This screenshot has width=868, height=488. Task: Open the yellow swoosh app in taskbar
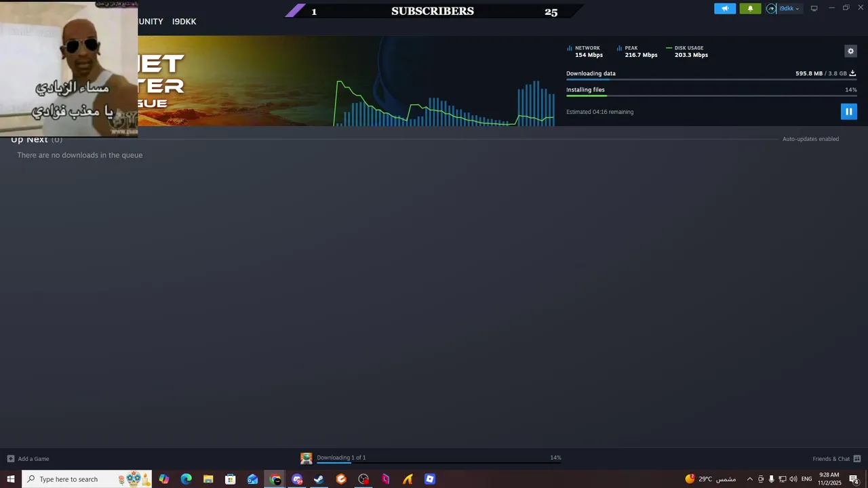click(x=408, y=479)
